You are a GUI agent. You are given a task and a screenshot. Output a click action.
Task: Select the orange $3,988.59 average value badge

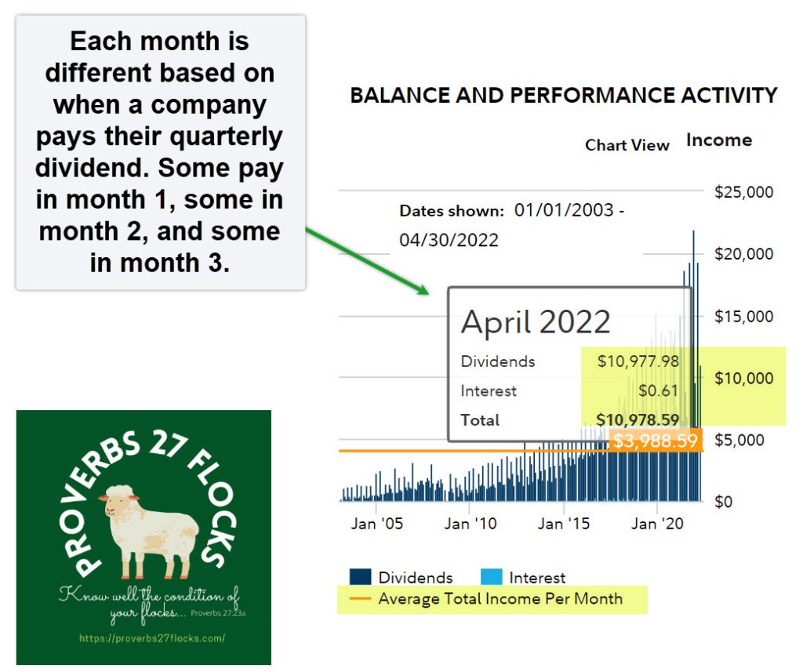pos(655,441)
